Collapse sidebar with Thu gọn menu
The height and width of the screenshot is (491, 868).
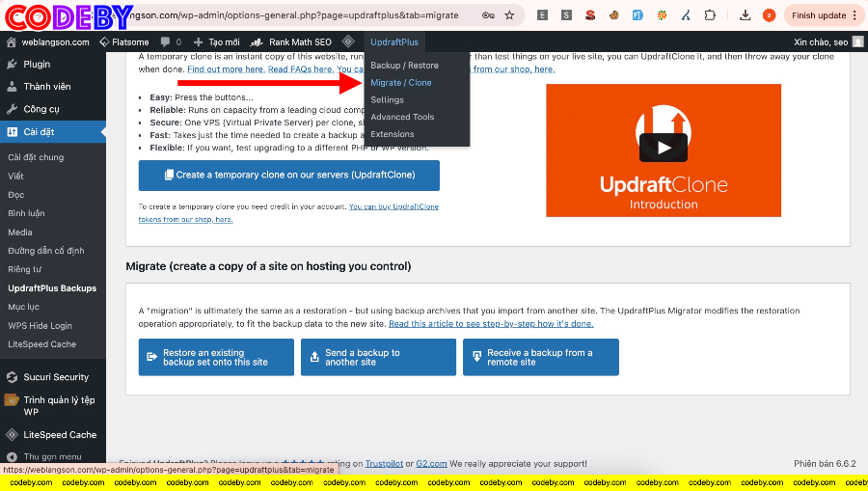pos(53,456)
